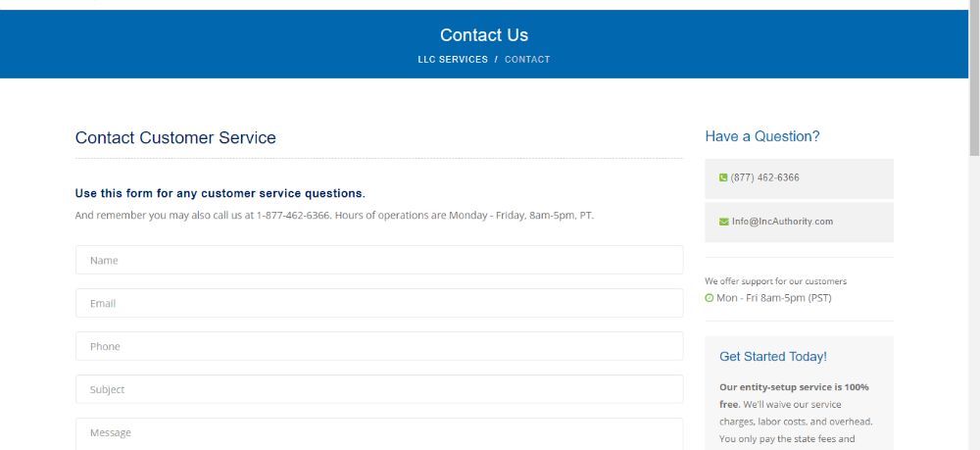Click the Have a Question? heading
The image size is (980, 450).
click(761, 136)
